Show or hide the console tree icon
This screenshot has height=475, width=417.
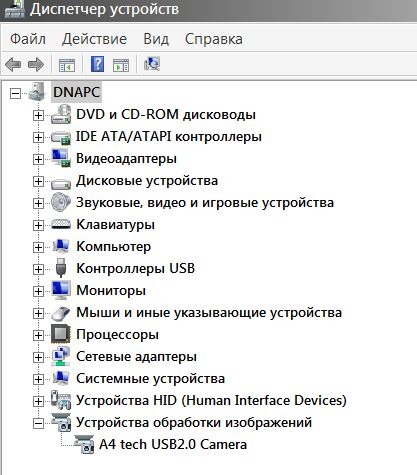coord(67,64)
